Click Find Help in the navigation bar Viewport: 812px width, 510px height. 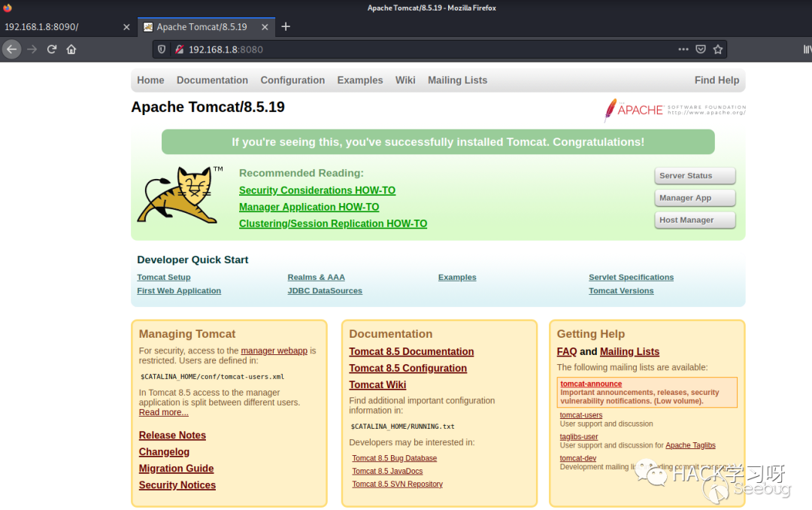point(717,80)
